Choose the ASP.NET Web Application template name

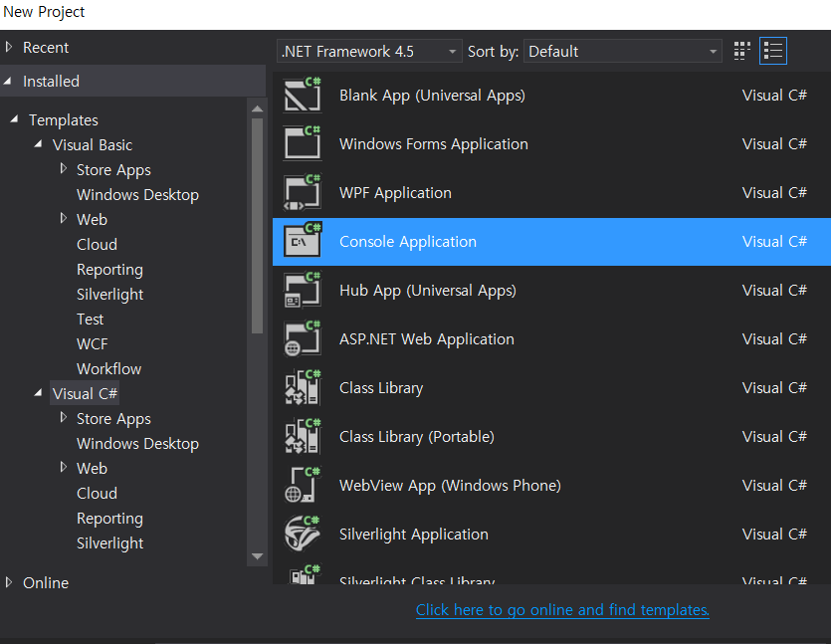point(427,339)
